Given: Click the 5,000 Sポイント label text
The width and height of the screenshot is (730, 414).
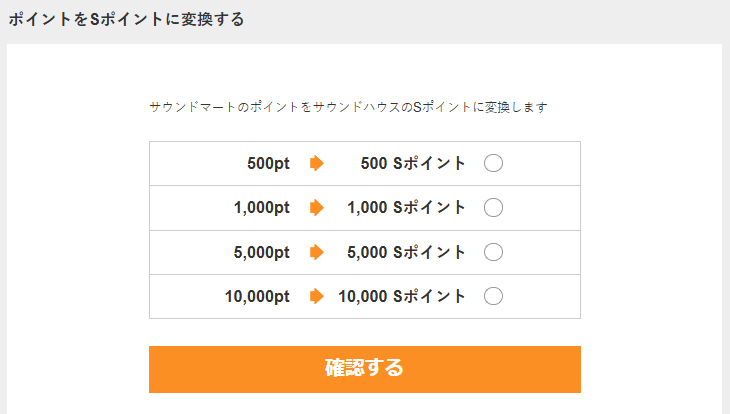Looking at the screenshot, I should [407, 252].
